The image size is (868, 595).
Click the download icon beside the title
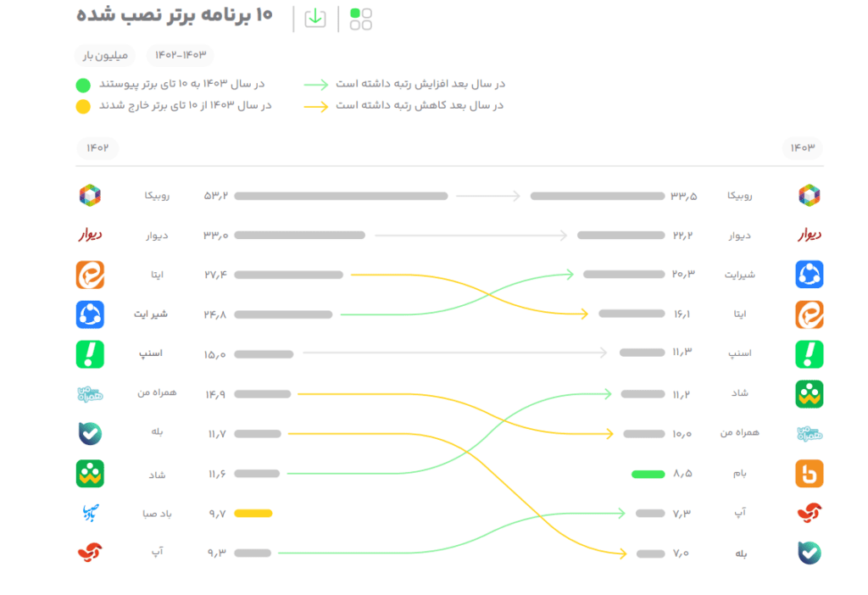click(x=315, y=19)
